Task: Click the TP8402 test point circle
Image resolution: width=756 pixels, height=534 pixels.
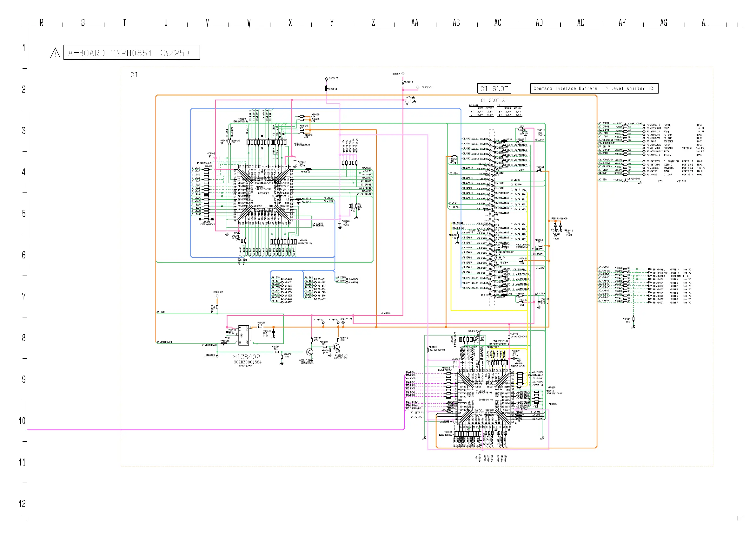Action: pos(323,323)
